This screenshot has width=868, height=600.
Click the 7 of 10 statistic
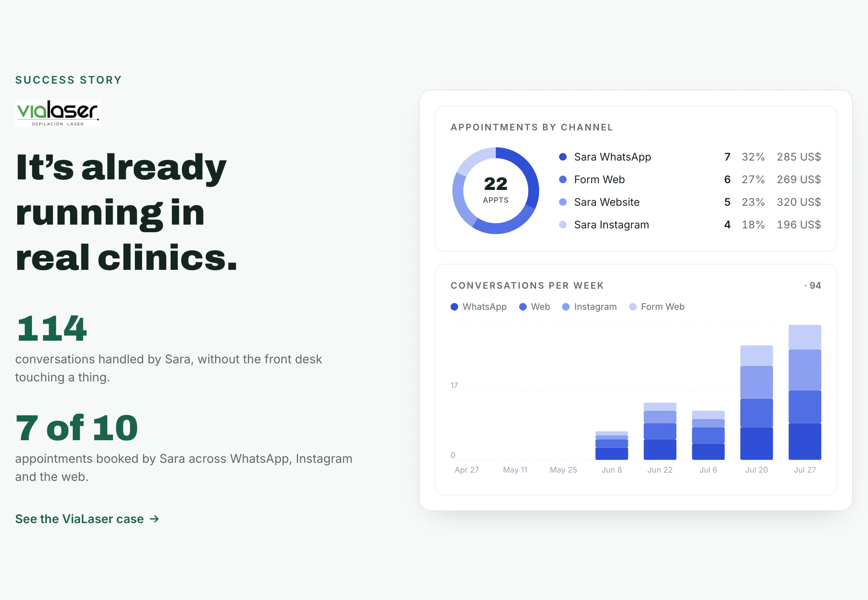77,428
